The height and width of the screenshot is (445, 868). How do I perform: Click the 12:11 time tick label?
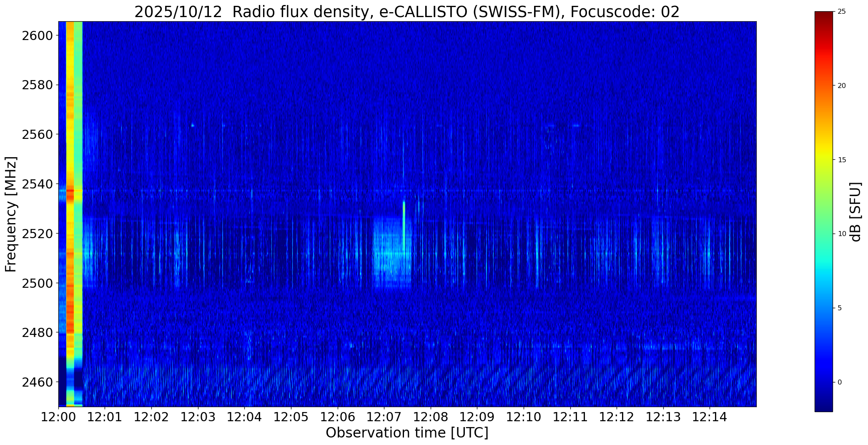(570, 417)
